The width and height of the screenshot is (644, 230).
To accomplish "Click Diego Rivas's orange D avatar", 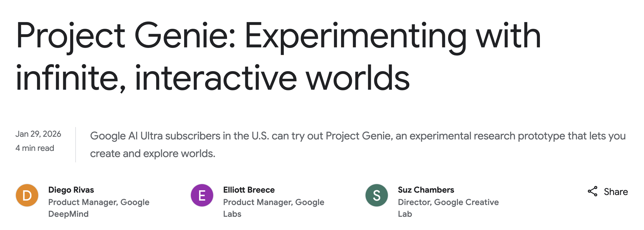I will click(x=27, y=195).
